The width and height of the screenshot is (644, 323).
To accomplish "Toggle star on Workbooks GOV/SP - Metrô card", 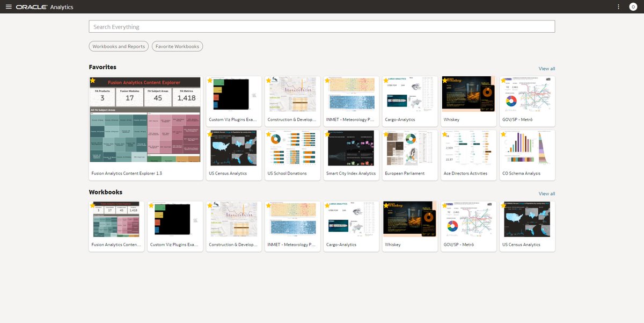I will 444,205.
